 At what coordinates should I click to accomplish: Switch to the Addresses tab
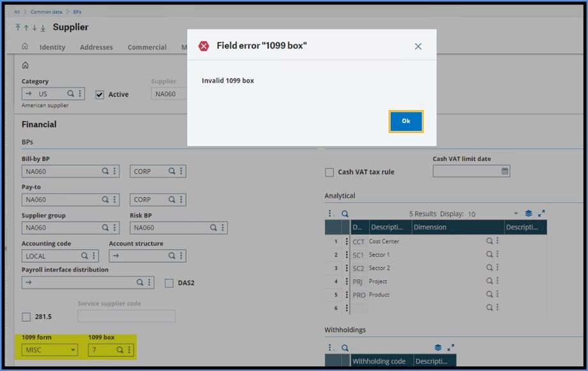(x=96, y=47)
